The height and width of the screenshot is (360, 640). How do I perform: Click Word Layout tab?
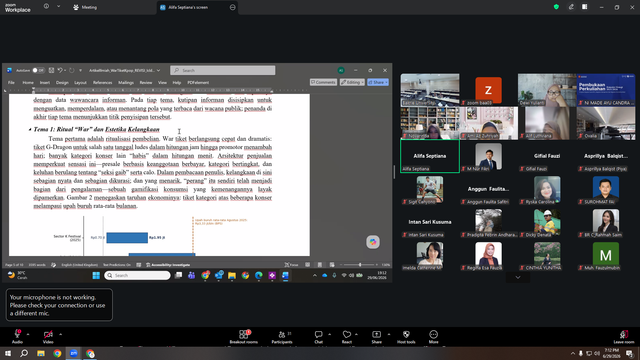click(x=80, y=82)
